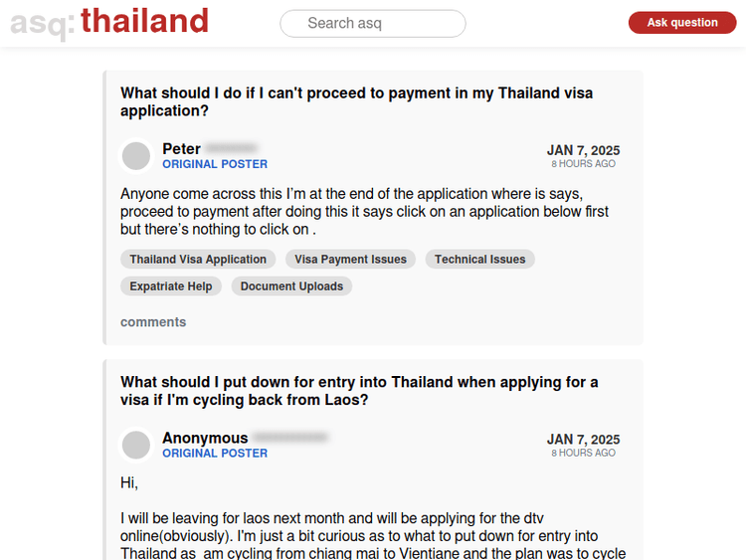The width and height of the screenshot is (746, 560).
Task: Click Peter's Original Poster label
Action: coord(215,164)
